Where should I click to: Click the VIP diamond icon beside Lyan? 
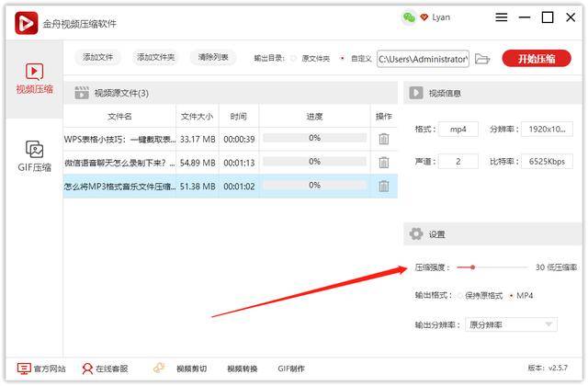[424, 17]
